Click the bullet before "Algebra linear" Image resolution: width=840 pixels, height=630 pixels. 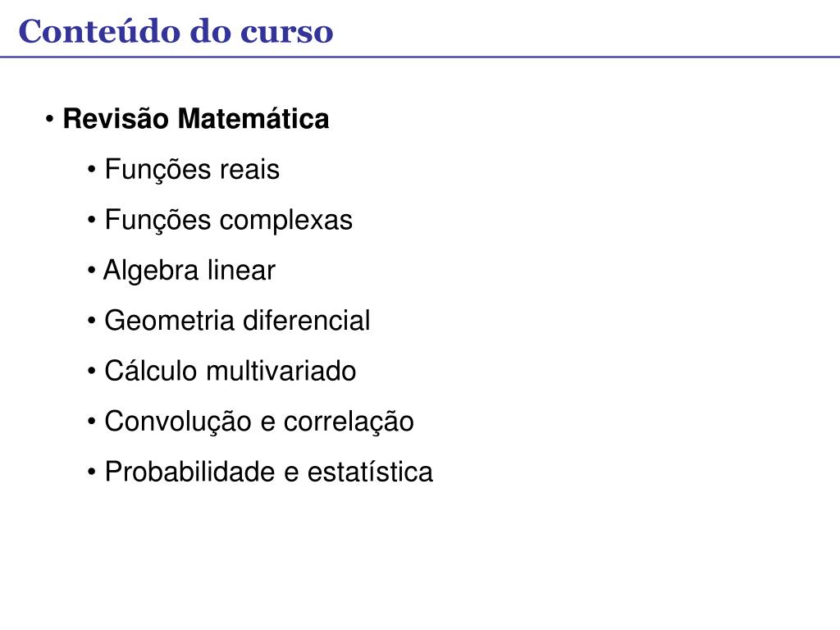pyautogui.click(x=92, y=271)
